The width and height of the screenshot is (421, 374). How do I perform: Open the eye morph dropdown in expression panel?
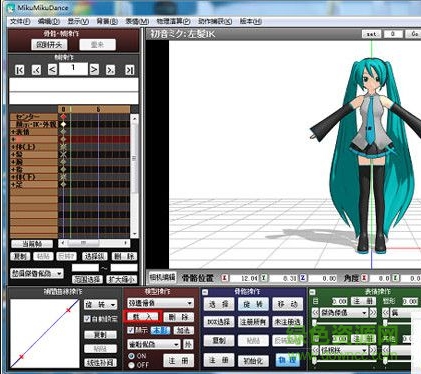tap(344, 313)
